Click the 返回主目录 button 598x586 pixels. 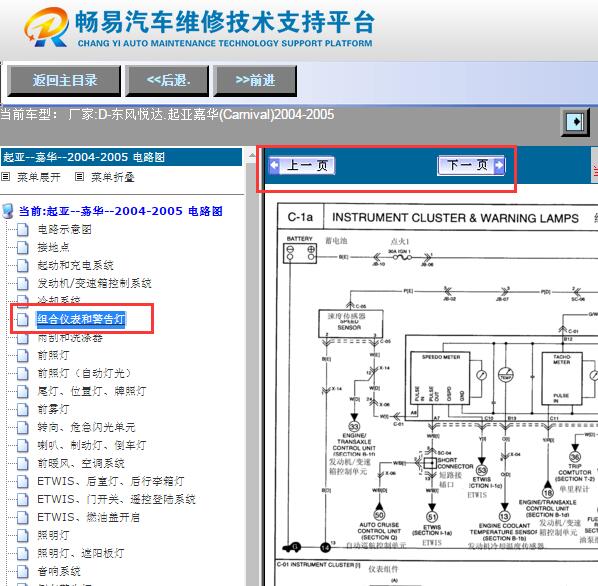tap(64, 80)
